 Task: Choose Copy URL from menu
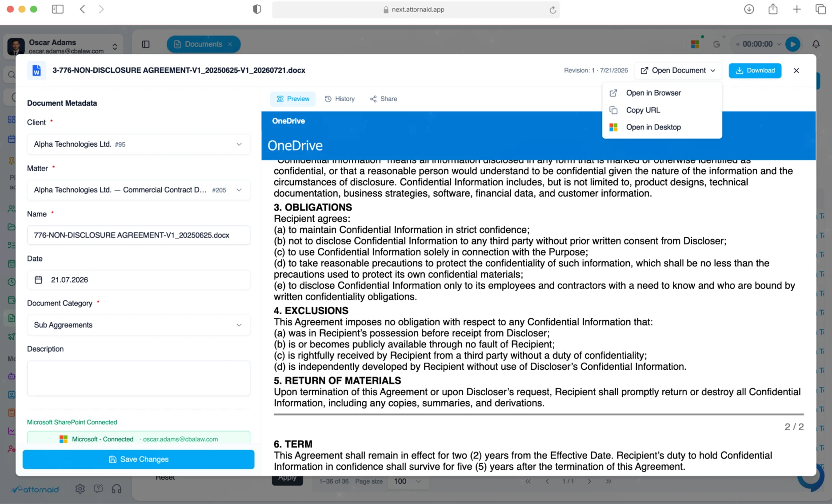pyautogui.click(x=662, y=110)
